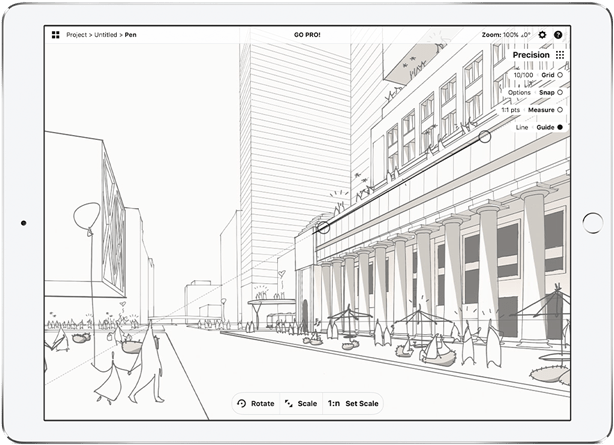Disable the Guide toggle
Screen dimensions: 614x445
coord(560,127)
